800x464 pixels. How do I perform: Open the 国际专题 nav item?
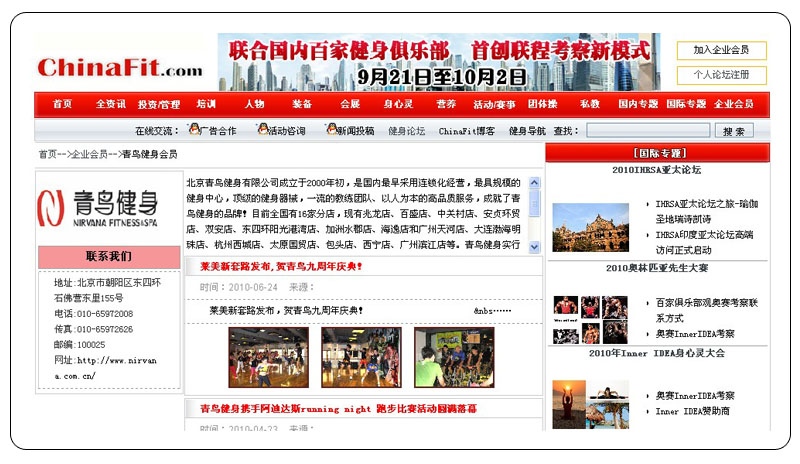pyautogui.click(x=686, y=104)
